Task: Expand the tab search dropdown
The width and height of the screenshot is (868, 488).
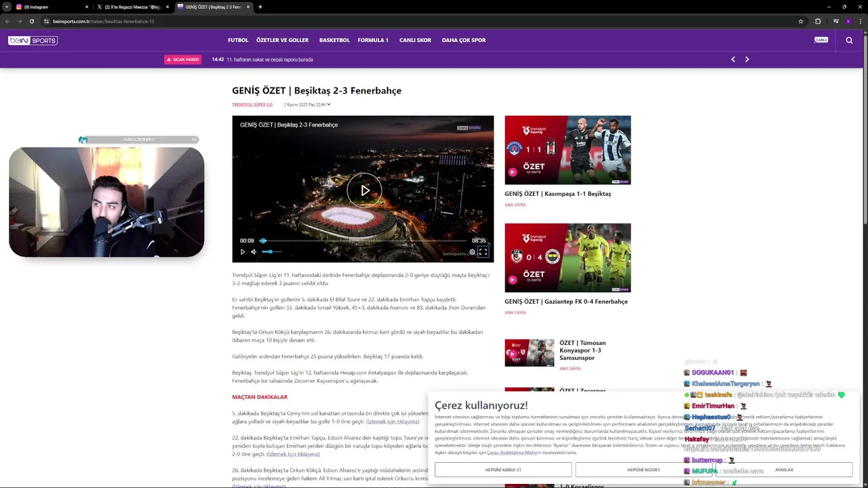Action: coord(6,7)
